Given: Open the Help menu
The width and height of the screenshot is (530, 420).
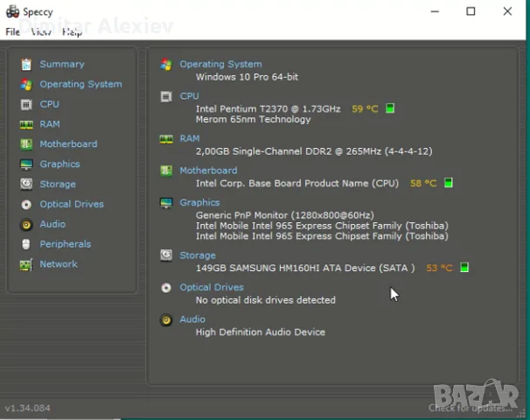Looking at the screenshot, I should (x=72, y=31).
